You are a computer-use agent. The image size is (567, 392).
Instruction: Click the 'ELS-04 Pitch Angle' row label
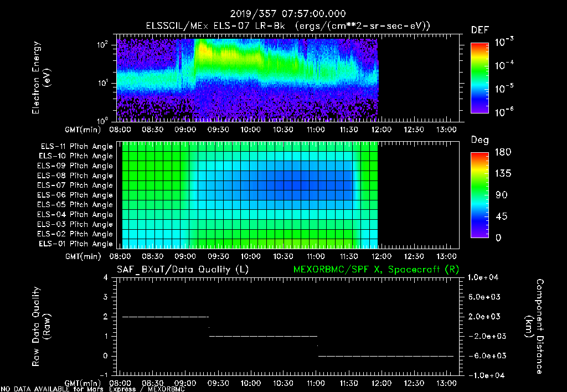pos(75,215)
